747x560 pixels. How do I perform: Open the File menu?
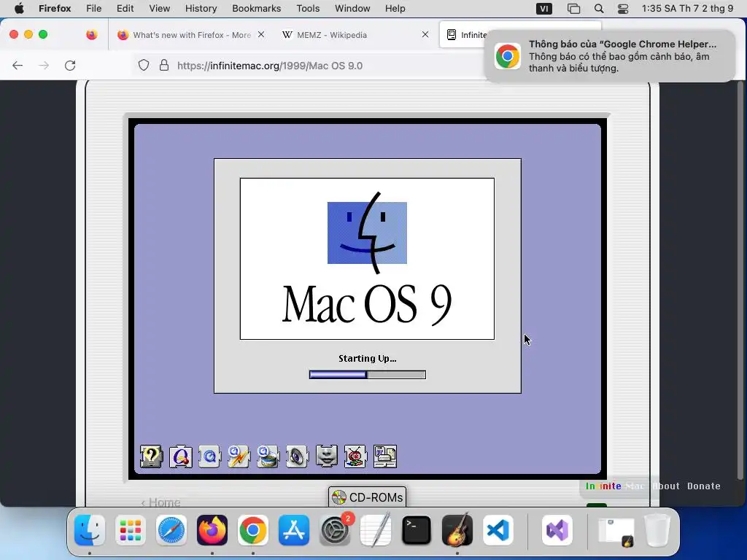[94, 9]
